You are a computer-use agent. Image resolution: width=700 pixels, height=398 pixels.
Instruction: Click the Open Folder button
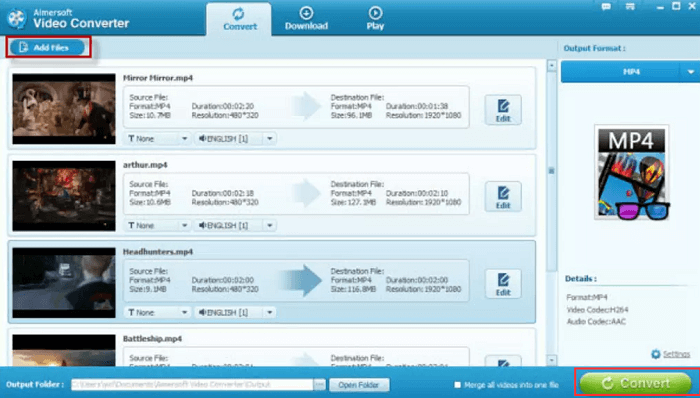point(359,385)
